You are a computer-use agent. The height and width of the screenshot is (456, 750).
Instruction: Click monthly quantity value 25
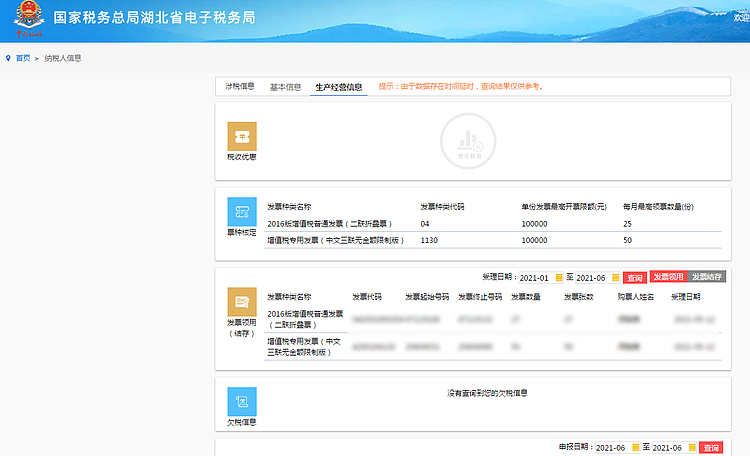[628, 224]
